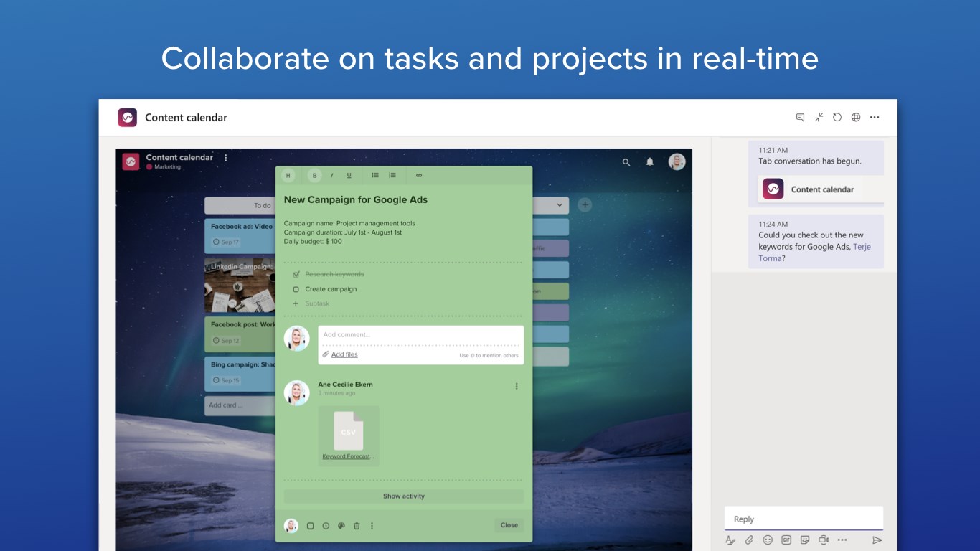Open the assignee avatar in card footer
The height and width of the screenshot is (551, 980).
(291, 526)
